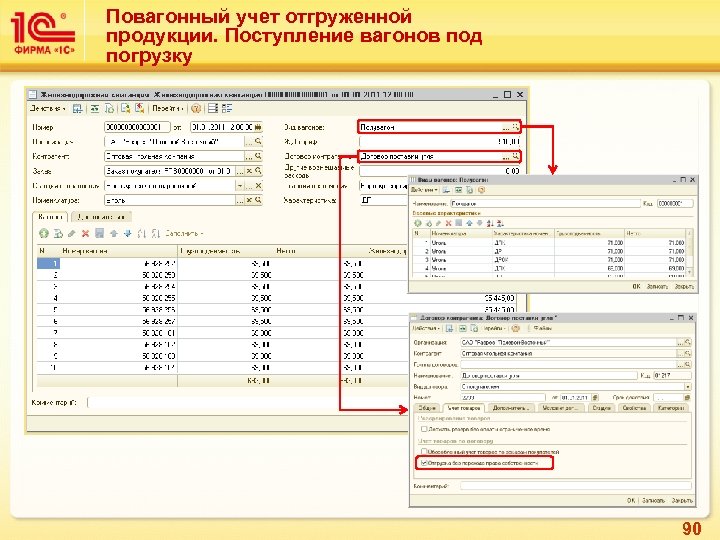Switch to the Дополнительно tab in main window
720x540 pixels.
pyautogui.click(x=101, y=217)
